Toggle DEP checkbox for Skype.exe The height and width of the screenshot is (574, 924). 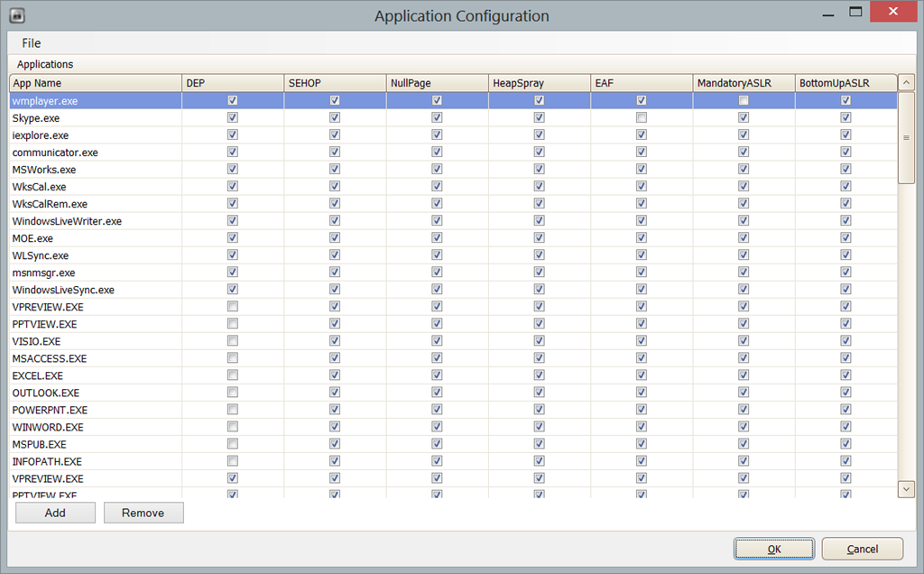233,117
